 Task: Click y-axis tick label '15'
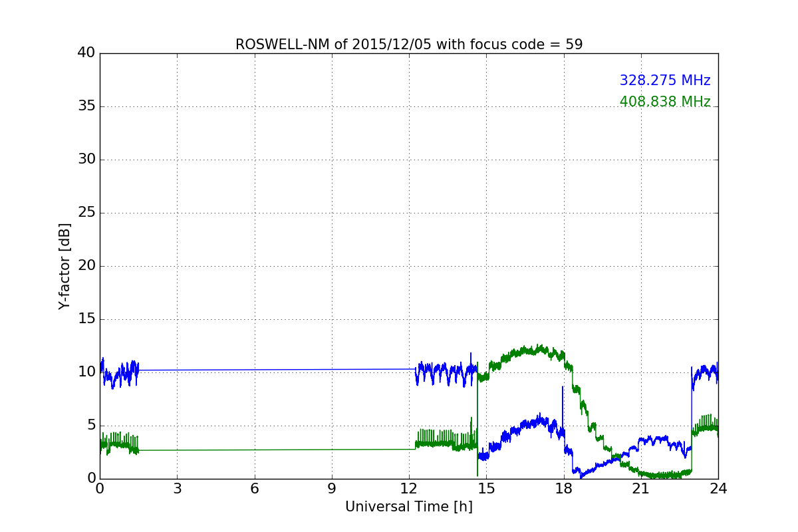(86, 319)
